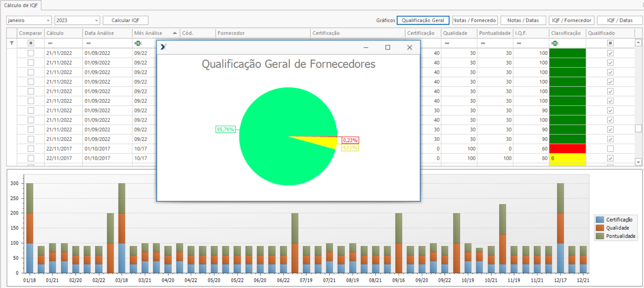Viewport: 644px width, 288px height.
Task: Click equals filter operator under Pontualidade
Action: point(483,43)
